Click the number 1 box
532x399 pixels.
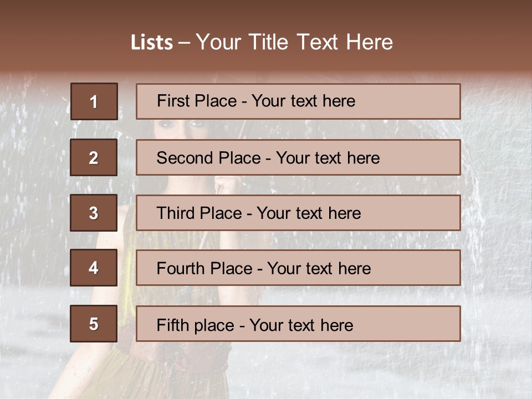coord(94,101)
